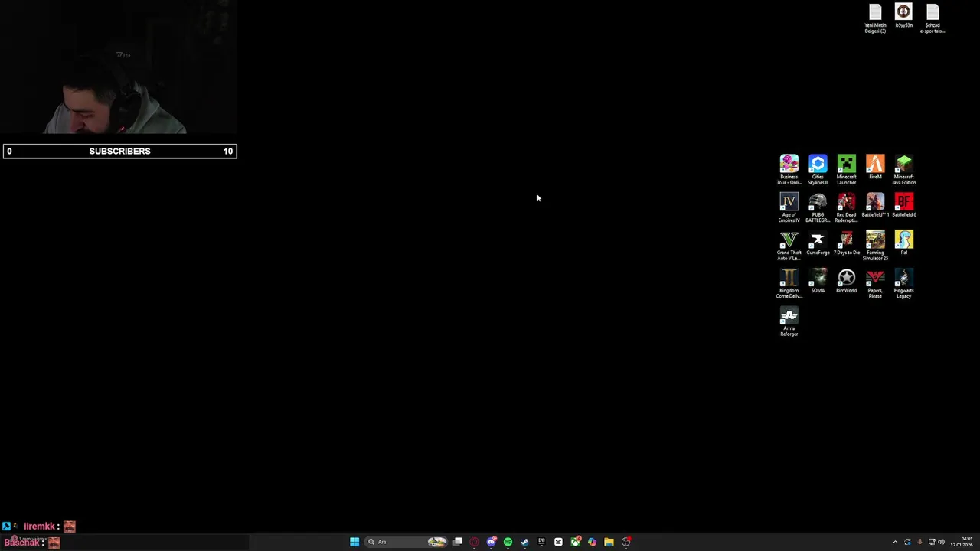Open the Windows Start menu
The height and width of the screenshot is (551, 980).
(354, 542)
